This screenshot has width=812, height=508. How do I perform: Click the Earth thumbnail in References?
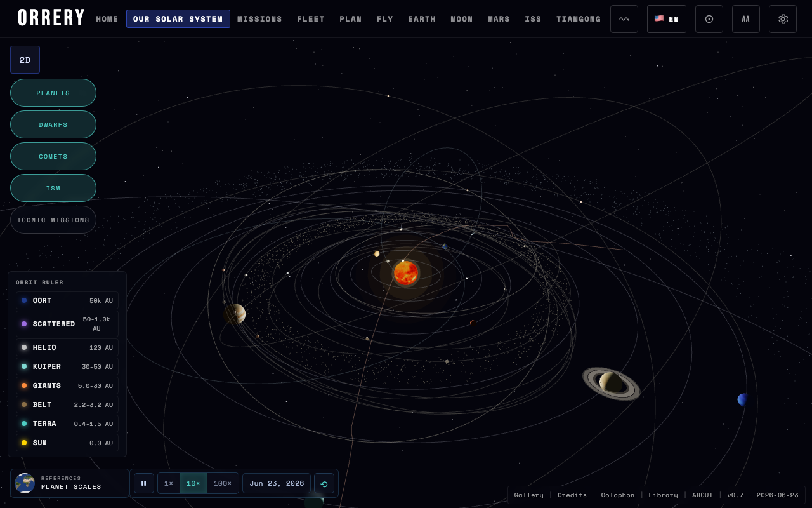tap(25, 483)
